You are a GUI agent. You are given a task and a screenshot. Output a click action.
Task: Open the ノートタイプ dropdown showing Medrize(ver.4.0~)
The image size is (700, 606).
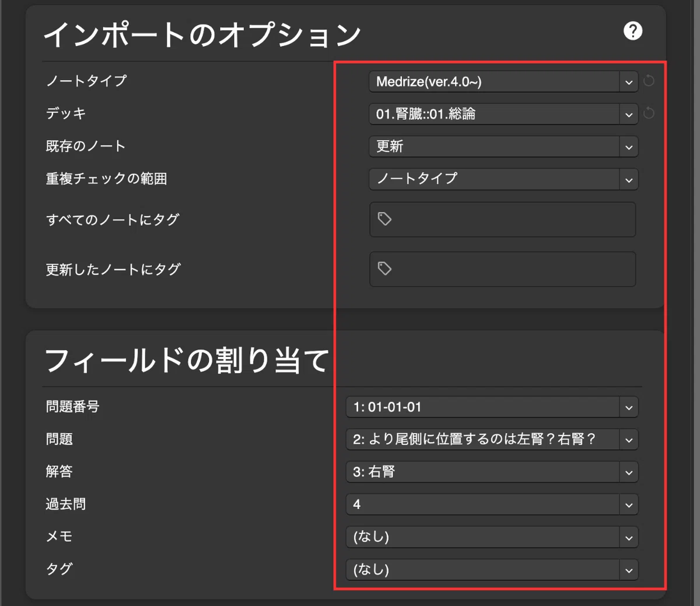[x=503, y=82]
